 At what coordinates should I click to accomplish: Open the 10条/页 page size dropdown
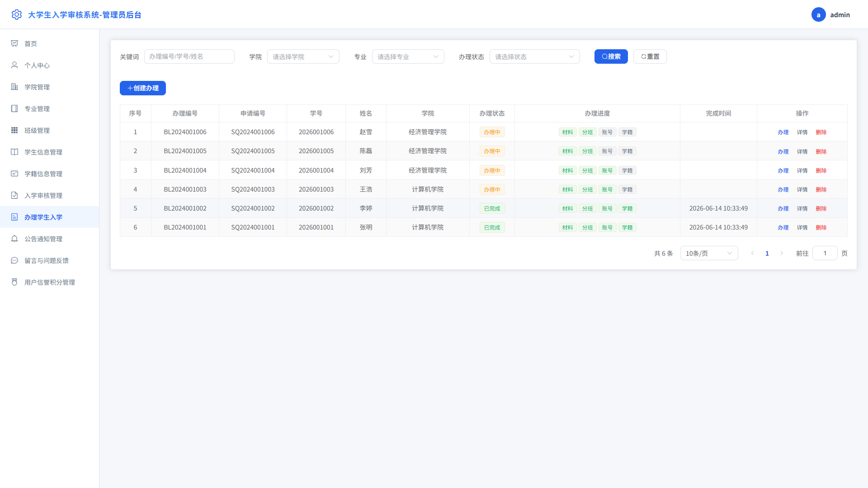click(709, 253)
